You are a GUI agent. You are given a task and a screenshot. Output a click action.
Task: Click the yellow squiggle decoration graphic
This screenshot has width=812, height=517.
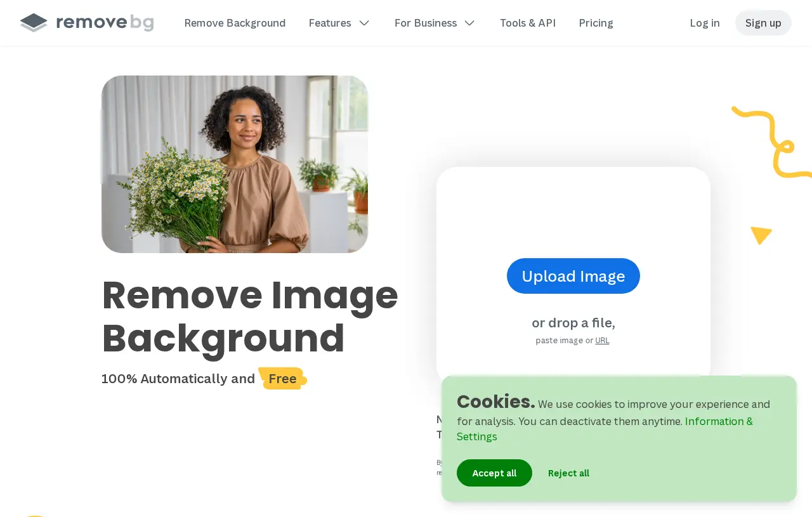(772, 142)
